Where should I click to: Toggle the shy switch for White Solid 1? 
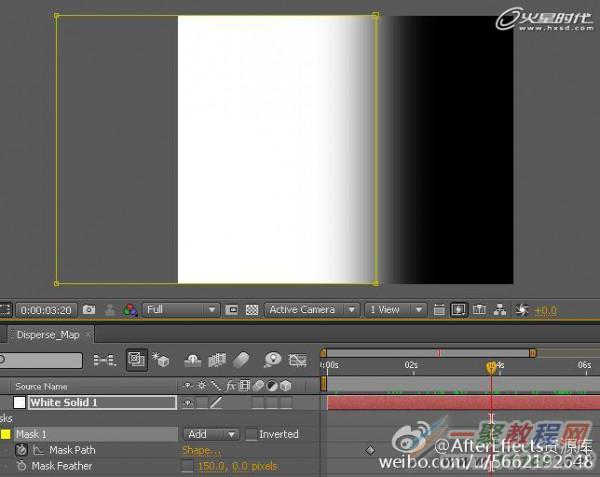point(187,403)
